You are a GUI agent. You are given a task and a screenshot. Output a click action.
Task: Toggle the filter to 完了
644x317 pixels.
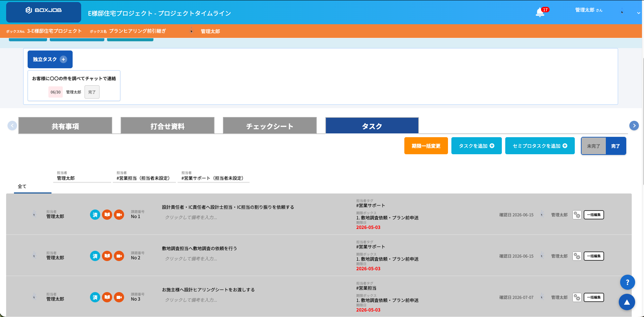pyautogui.click(x=616, y=146)
